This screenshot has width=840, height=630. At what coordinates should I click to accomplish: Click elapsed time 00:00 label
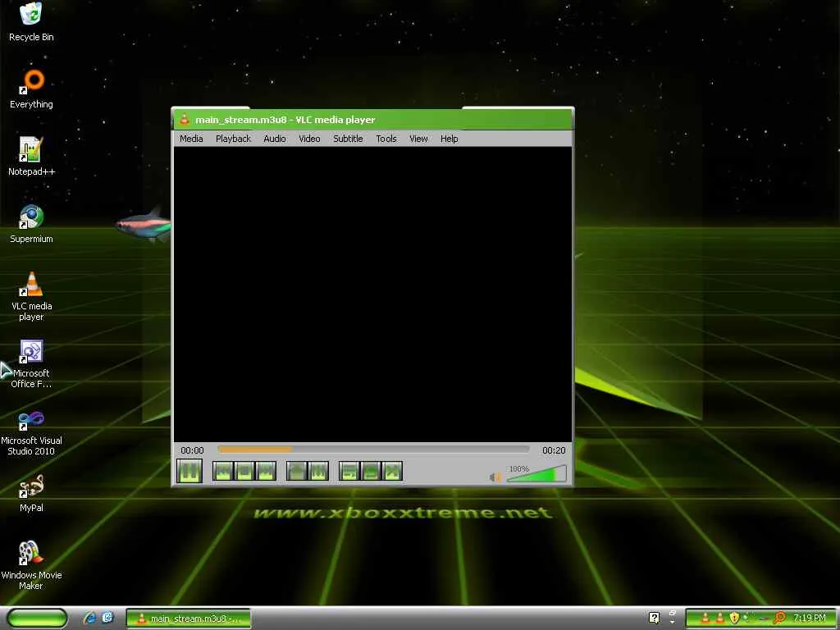click(192, 450)
